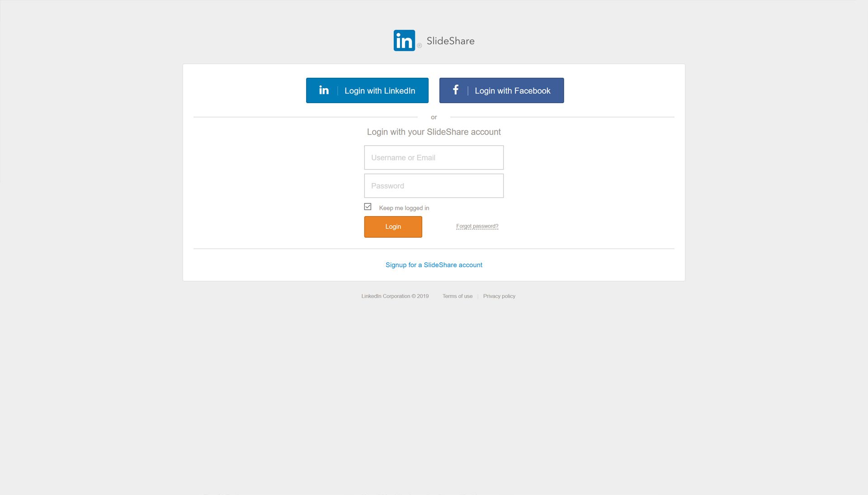Click the SlideShare wordmark in header
Screen dimensions: 868x495
pos(450,41)
